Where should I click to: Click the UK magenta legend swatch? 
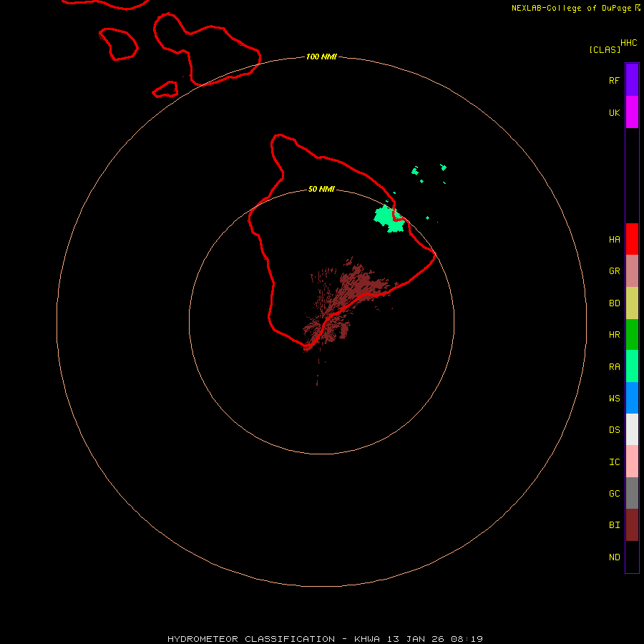pos(632,112)
